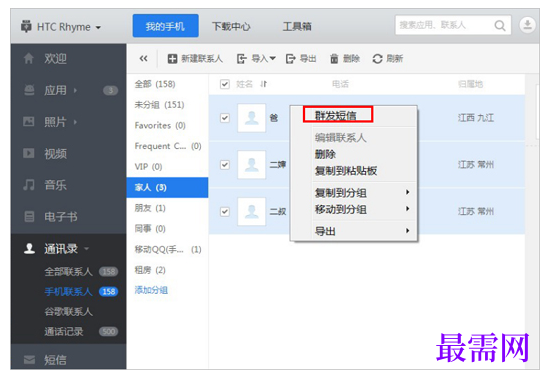Viewport: 548px width, 379px height.
Task: Select 全部联系人 in sidebar
Action: (x=68, y=271)
